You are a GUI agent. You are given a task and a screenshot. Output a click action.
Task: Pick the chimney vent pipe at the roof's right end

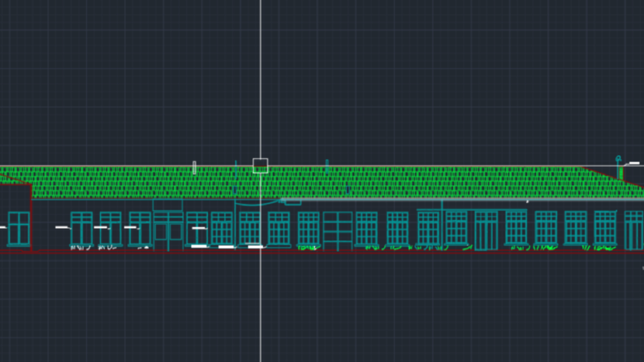pos(620,168)
